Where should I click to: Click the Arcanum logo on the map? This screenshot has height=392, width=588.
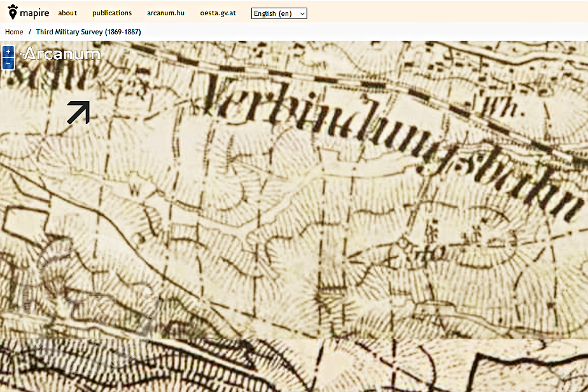click(61, 53)
